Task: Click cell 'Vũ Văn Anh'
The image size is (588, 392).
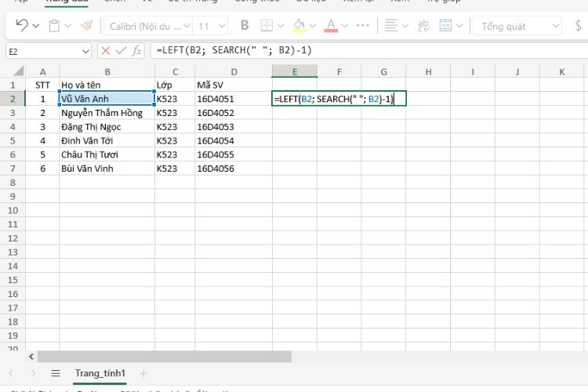Action: click(x=107, y=99)
